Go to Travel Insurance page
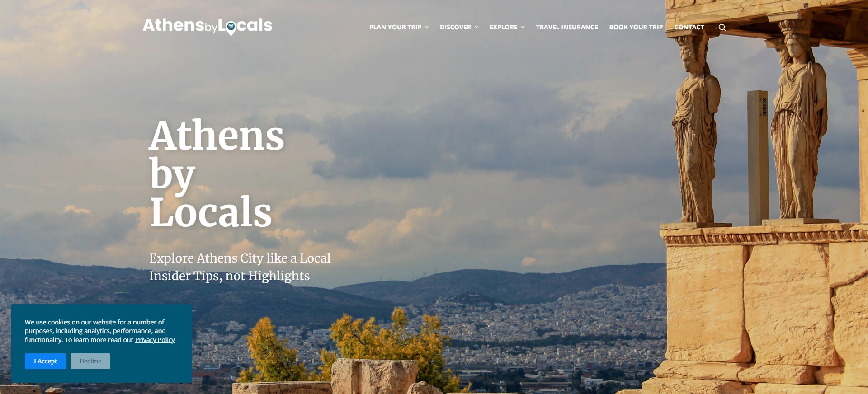Image resolution: width=868 pixels, height=394 pixels. tap(567, 27)
